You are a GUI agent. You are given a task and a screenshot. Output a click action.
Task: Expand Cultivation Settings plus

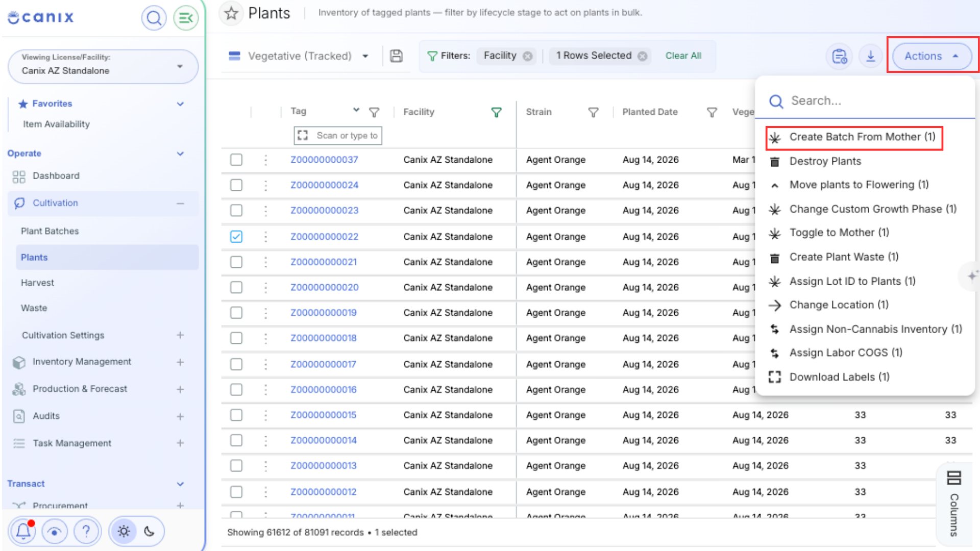point(180,335)
